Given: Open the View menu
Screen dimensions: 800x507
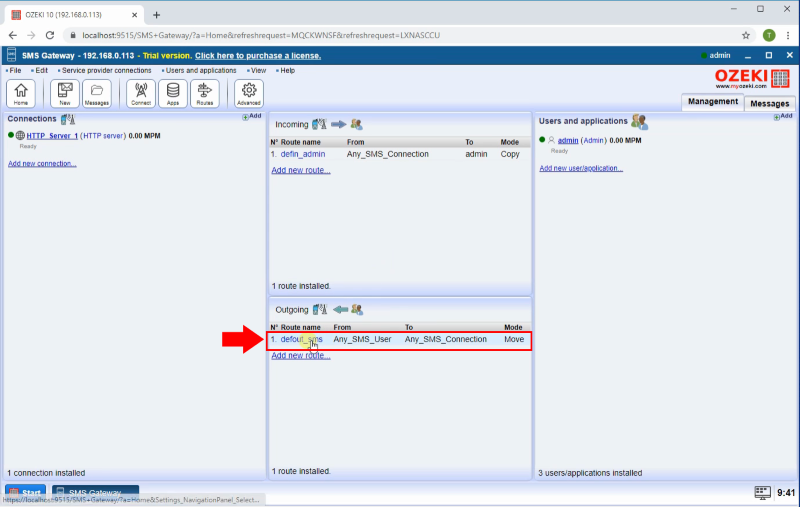Looking at the screenshot, I should pyautogui.click(x=257, y=70).
